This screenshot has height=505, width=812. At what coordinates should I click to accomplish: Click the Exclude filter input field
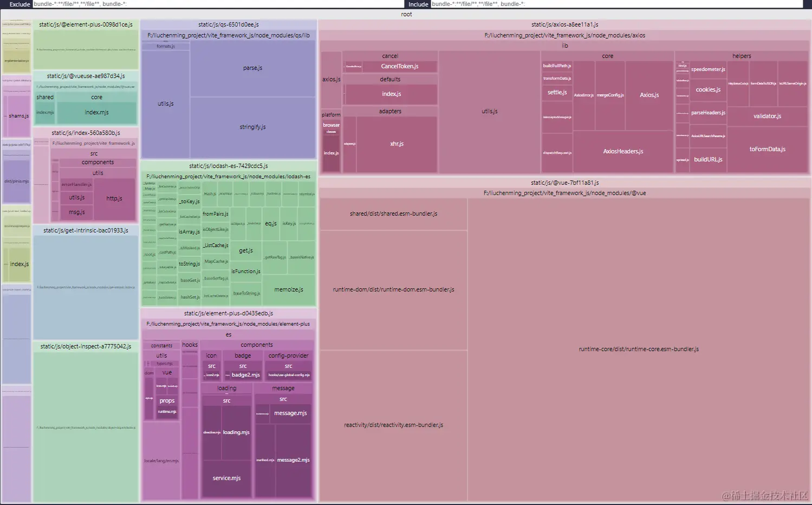[218, 4]
